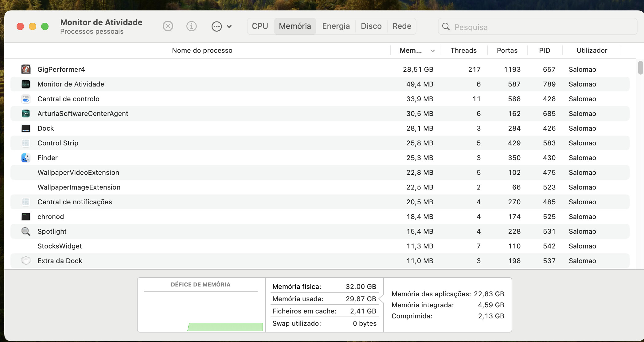Sort by Portas column header
Viewport: 644px width, 342px height.
[x=507, y=50]
